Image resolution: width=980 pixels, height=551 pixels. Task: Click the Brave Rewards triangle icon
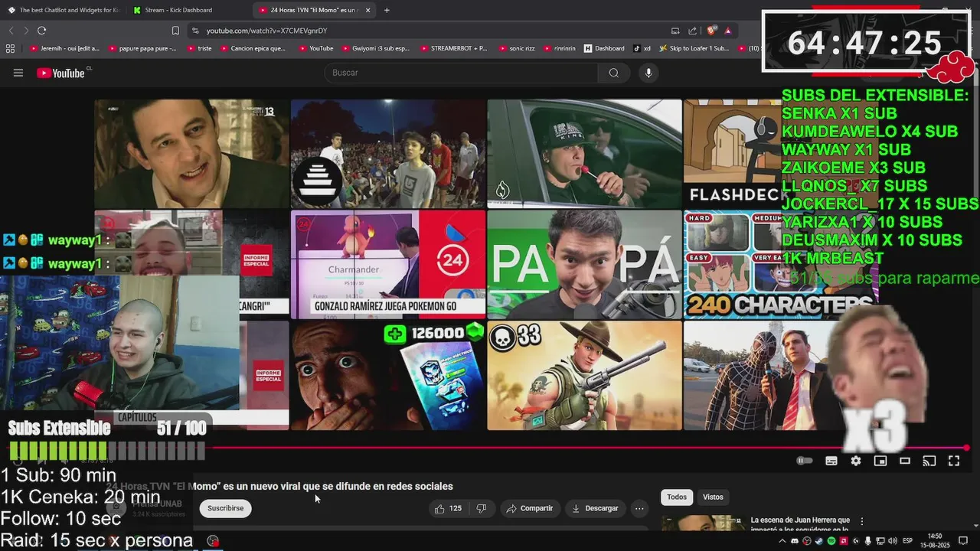727,31
